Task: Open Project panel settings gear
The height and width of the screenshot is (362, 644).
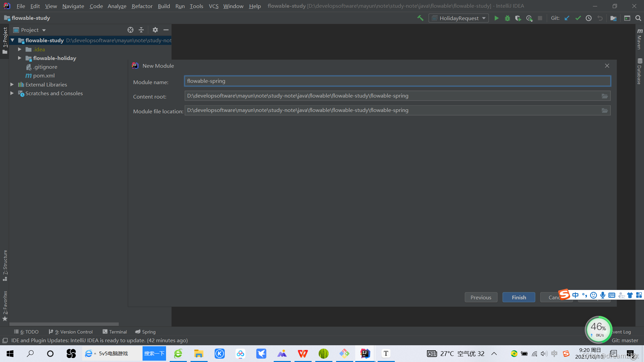Action: [155, 30]
